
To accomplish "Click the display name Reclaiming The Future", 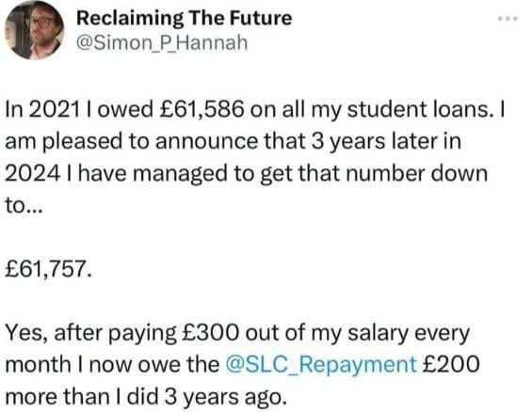I will [185, 18].
